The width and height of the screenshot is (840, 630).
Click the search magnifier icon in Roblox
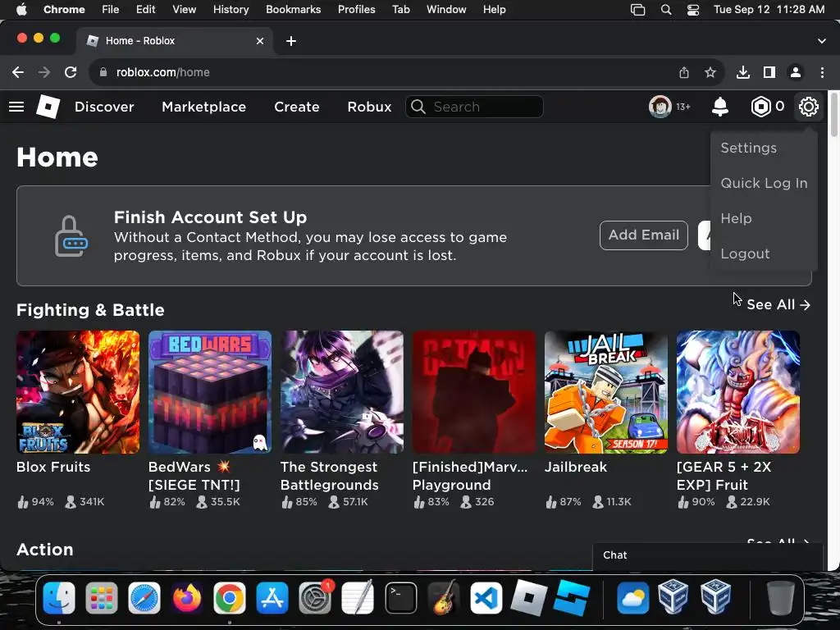tap(418, 107)
